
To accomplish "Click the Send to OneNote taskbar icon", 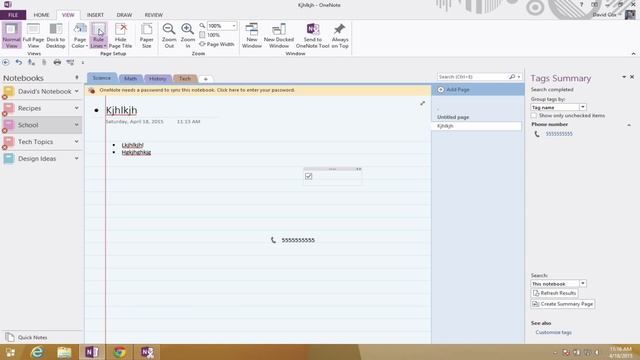I will point(147,352).
